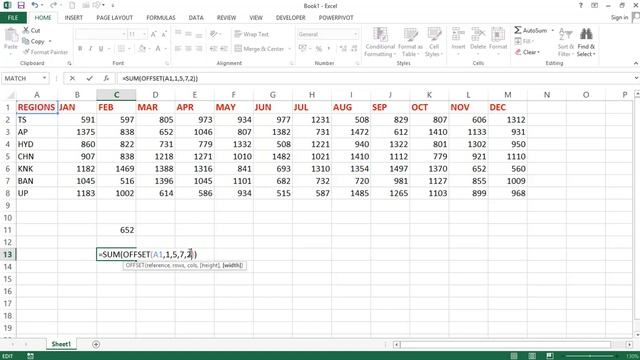Click the Copy button
Image resolution: width=640 pixels, height=360 pixels.
click(33, 41)
